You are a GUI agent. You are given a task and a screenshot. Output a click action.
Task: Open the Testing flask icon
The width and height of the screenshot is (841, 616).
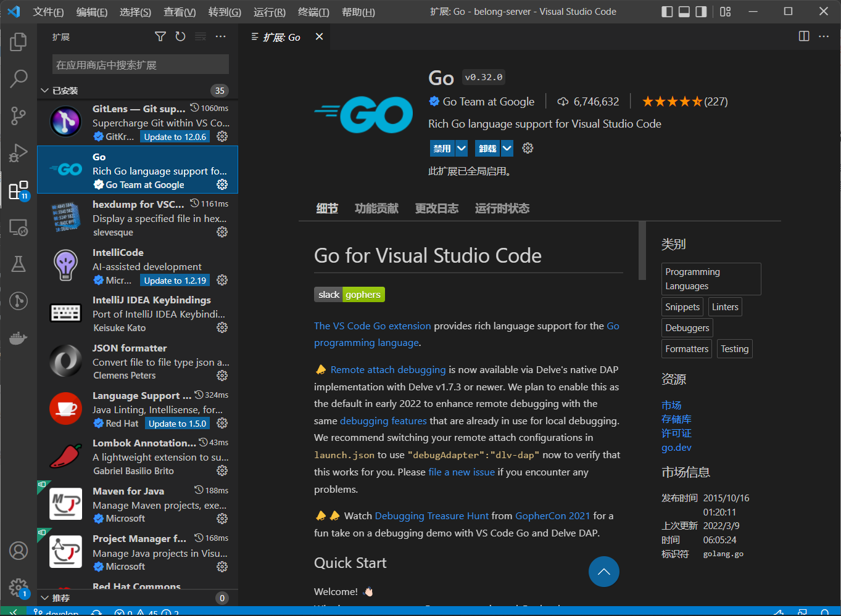tap(19, 264)
